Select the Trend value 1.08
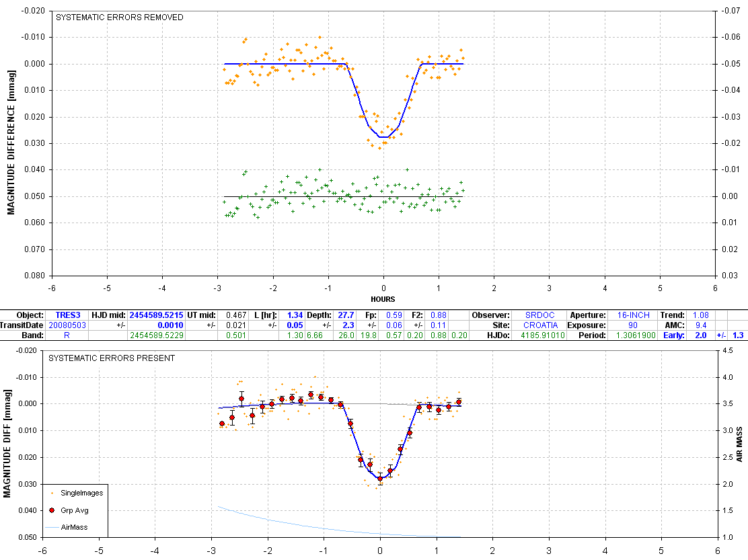Viewport: 748px width, 560px height. [x=701, y=315]
